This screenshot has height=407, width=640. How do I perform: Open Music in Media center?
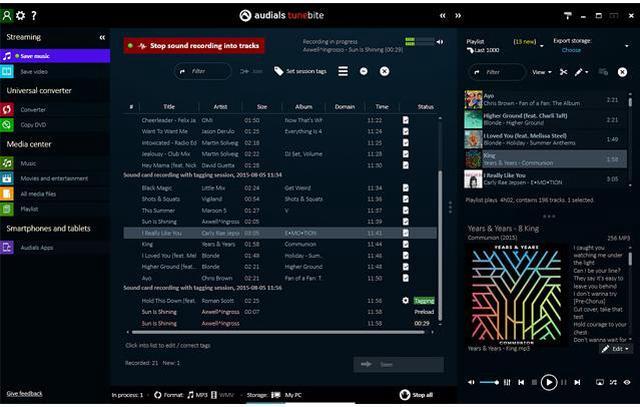point(55,163)
